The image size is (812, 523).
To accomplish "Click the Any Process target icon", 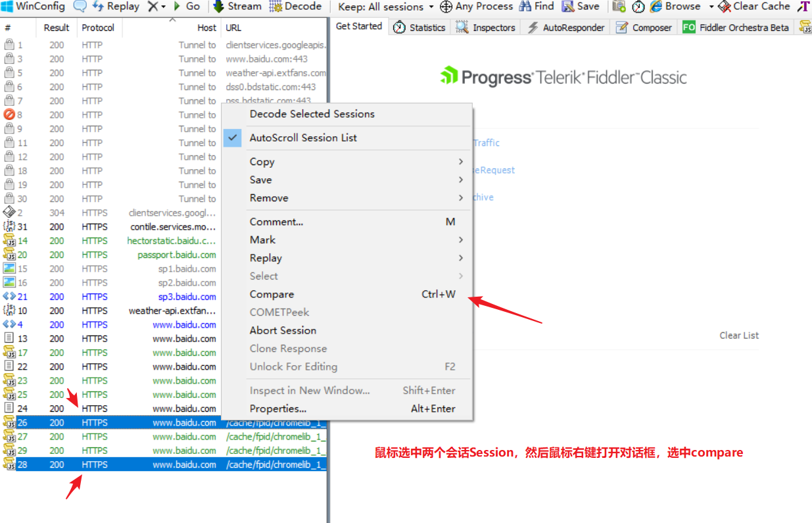I will point(446,7).
